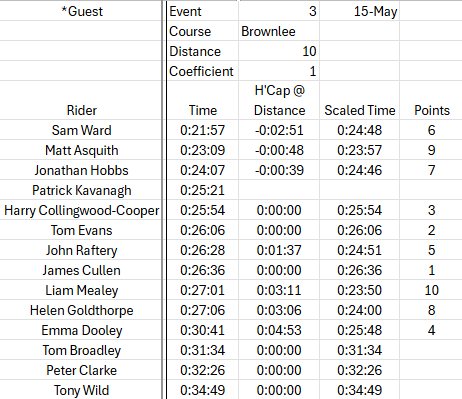Select the Sam Ward rider cell
This screenshot has height=399, width=462.
81,130
